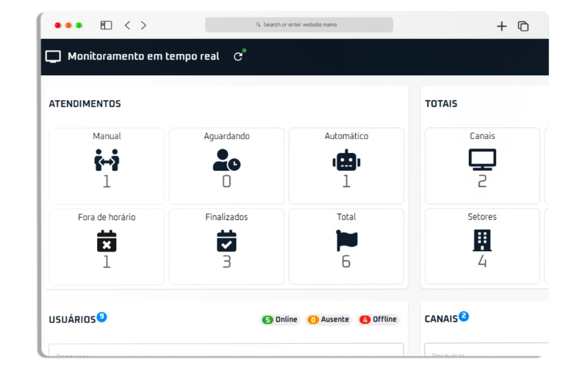Screen dimensions: 588x368
Task: Go forward with browser forward arrow
Action: pos(143,25)
